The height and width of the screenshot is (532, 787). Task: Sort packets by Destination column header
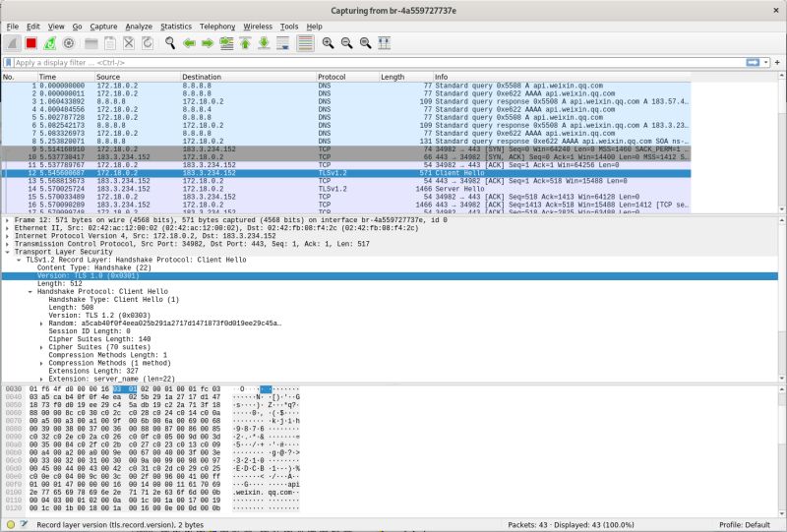[249, 77]
